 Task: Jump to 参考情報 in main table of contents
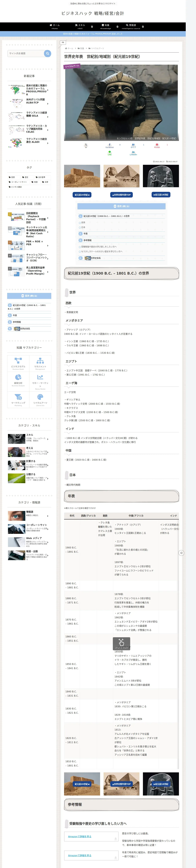click(87, 240)
